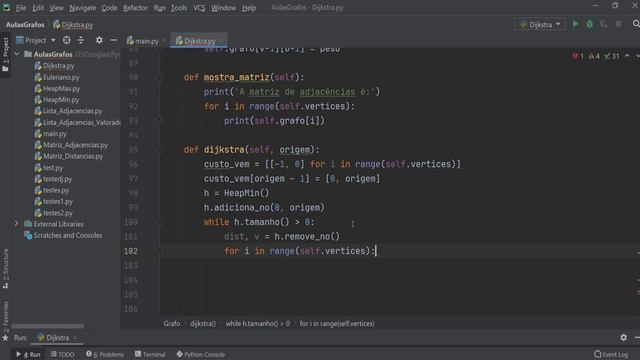This screenshot has height=360, width=640.
Task: Open the Run tool window tab
Action: (29, 354)
